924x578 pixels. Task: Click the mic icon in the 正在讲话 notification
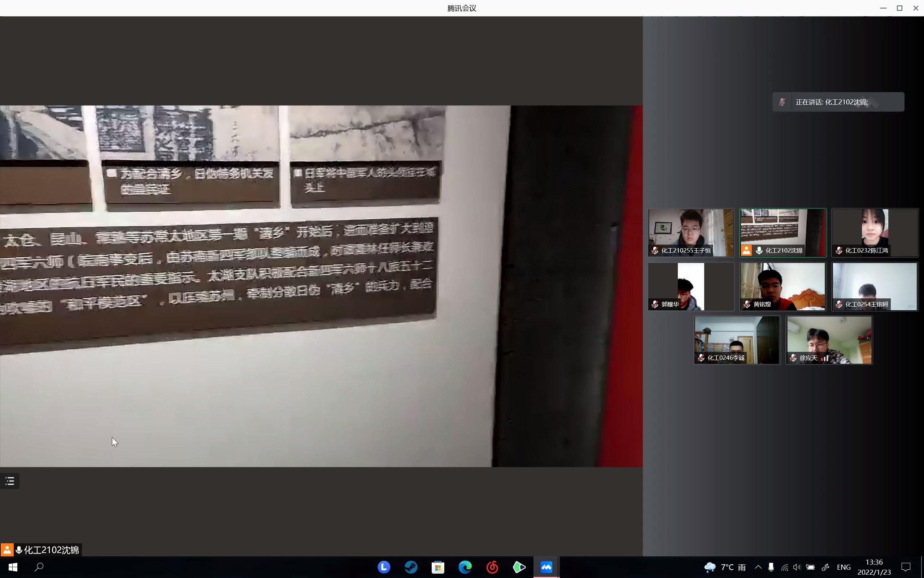[x=782, y=102]
